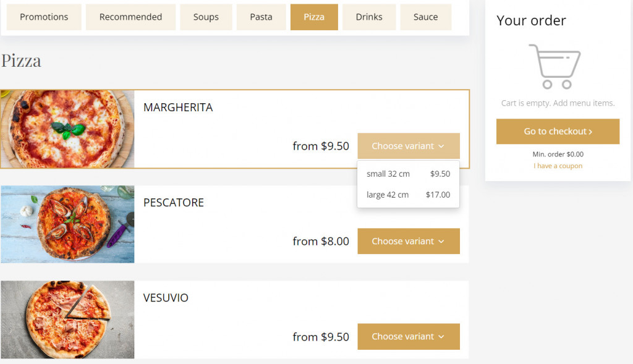Switch to the Drinks tab
The height and width of the screenshot is (364, 633).
(x=369, y=17)
